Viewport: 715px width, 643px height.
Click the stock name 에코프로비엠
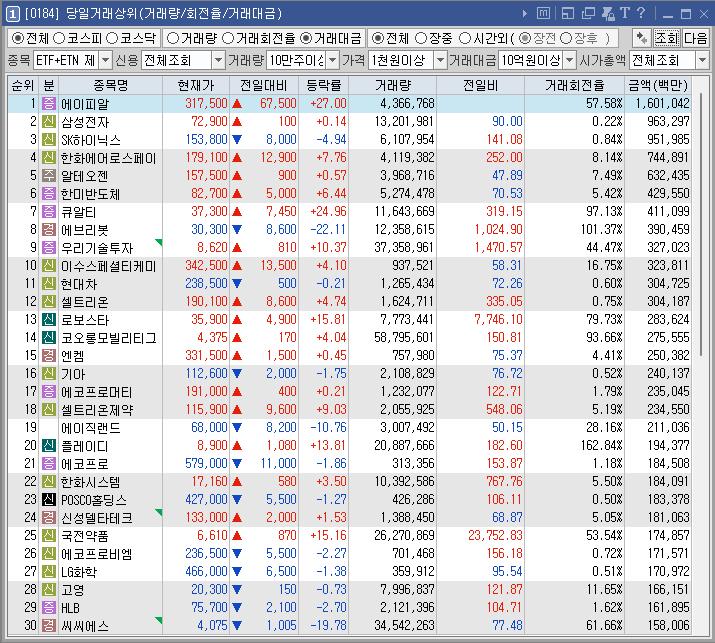pos(97,554)
